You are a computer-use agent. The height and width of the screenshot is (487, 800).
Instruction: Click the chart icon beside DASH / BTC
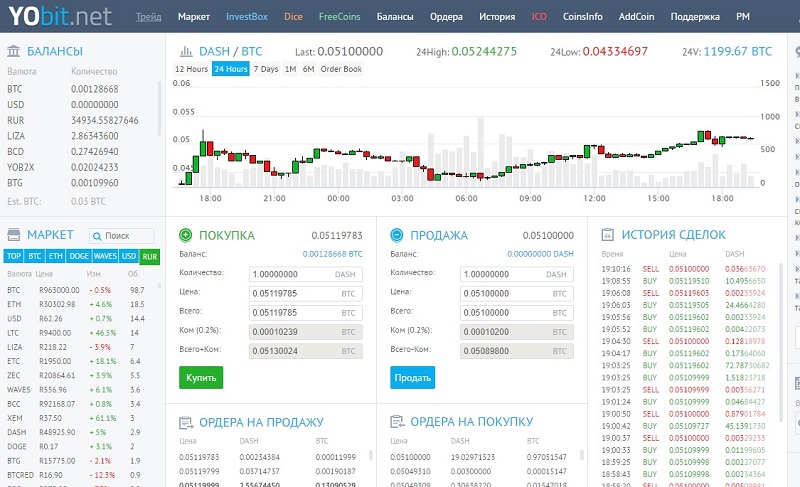click(x=186, y=52)
